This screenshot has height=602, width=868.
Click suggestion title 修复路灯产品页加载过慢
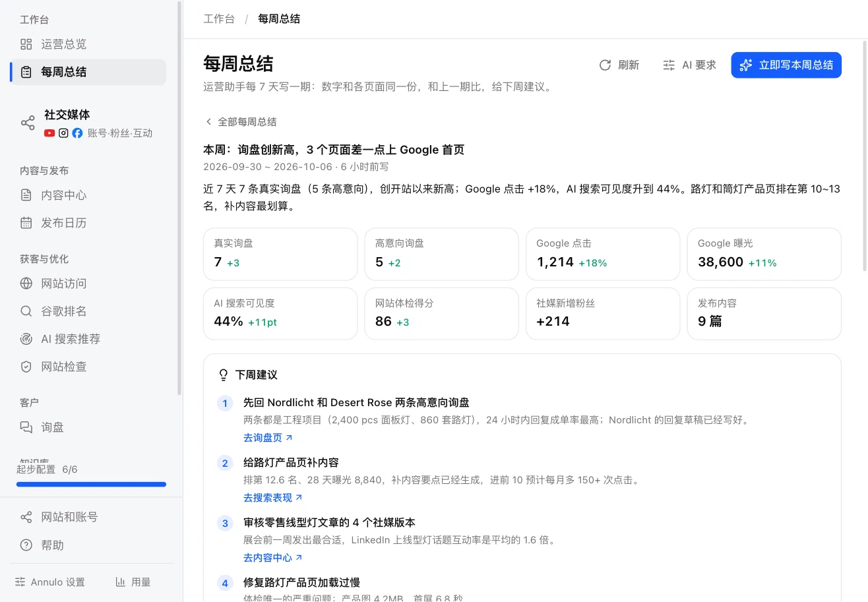[x=301, y=583]
